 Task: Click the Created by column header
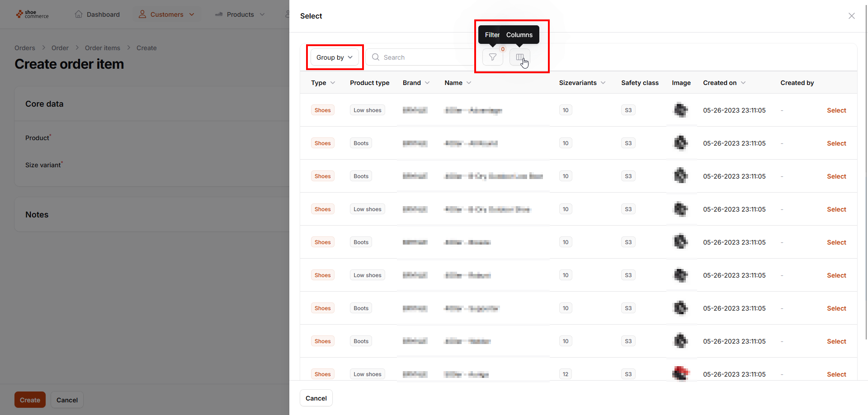(x=797, y=83)
